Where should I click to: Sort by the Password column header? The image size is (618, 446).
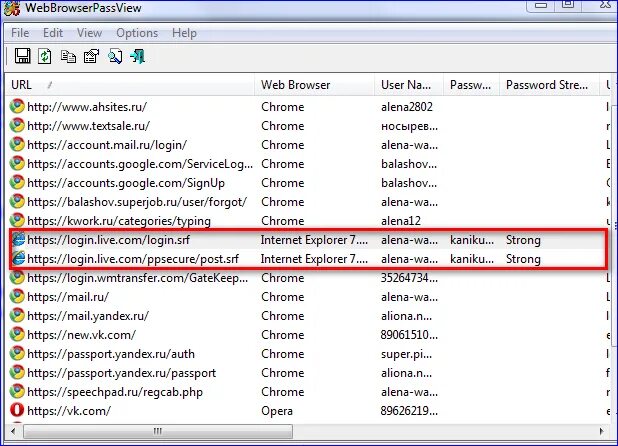coord(472,85)
